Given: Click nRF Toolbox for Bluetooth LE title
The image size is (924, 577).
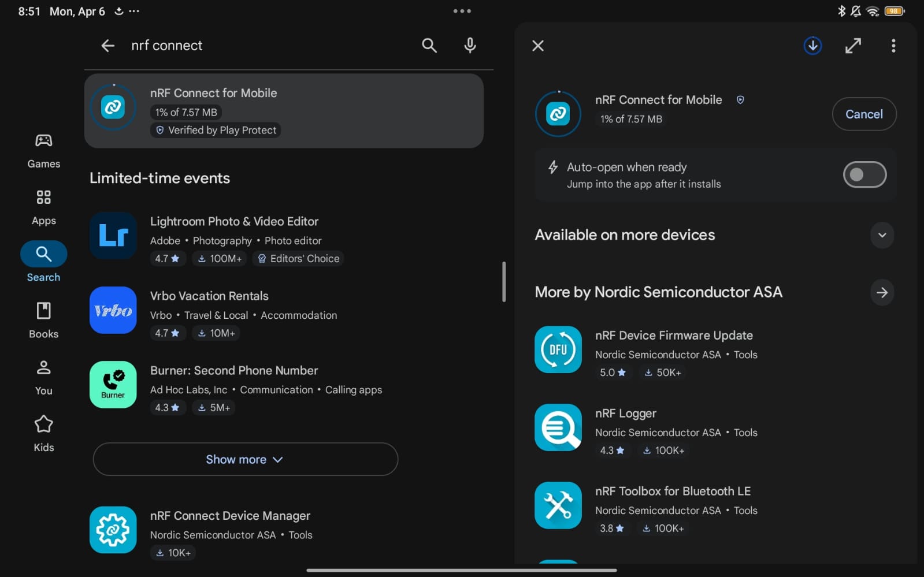Looking at the screenshot, I should 673,492.
